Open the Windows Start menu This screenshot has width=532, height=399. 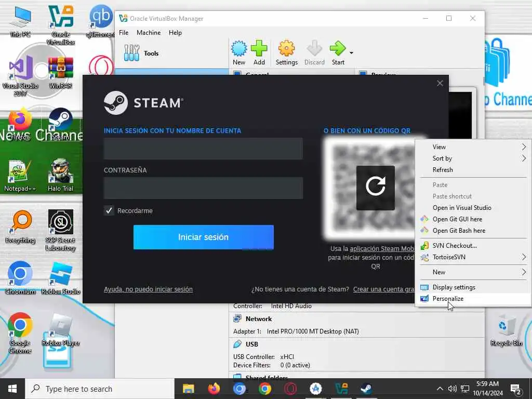click(12, 389)
